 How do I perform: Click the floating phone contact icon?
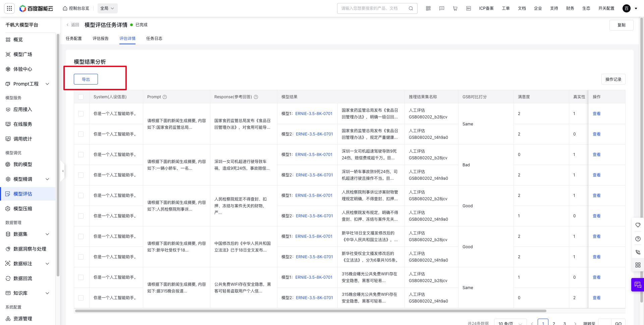click(x=638, y=252)
